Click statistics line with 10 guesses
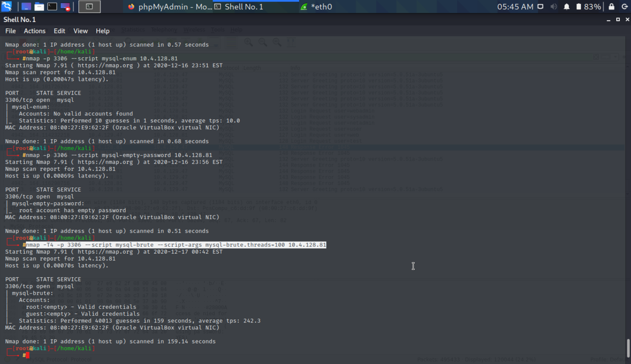The height and width of the screenshot is (364, 631). pos(129,120)
